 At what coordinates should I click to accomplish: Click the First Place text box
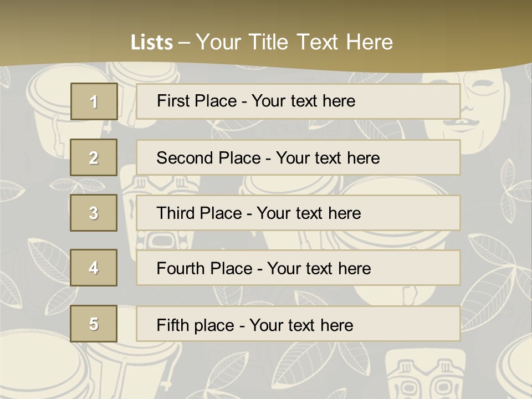click(298, 101)
